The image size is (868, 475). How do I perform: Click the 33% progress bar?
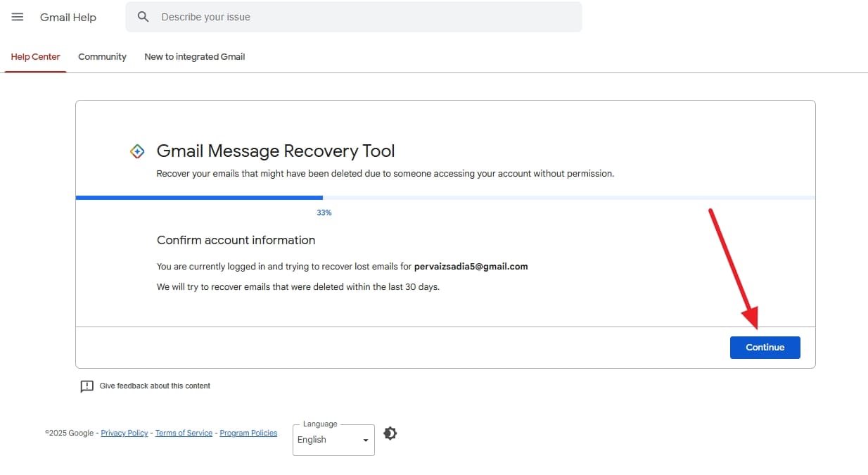click(324, 197)
